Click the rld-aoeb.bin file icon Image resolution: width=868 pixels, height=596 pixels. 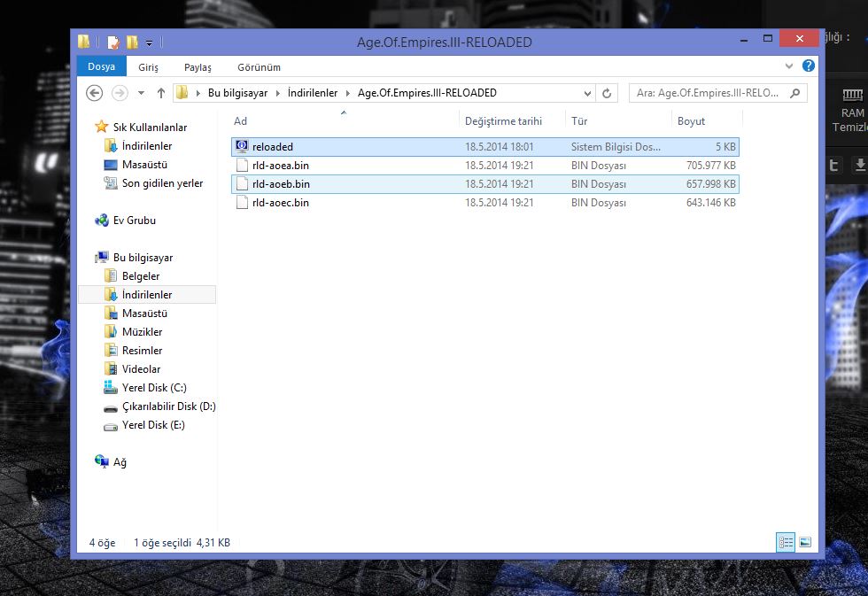click(x=242, y=183)
